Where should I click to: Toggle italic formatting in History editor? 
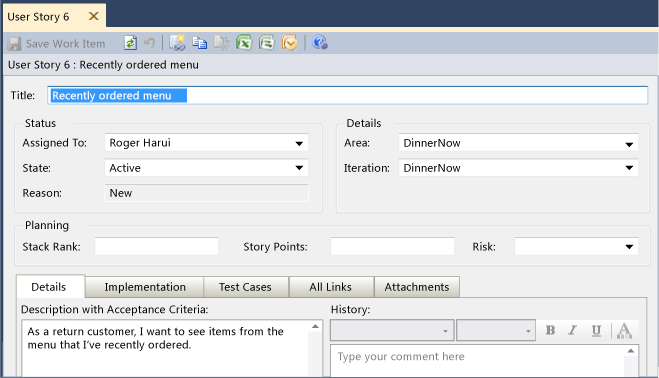point(572,330)
